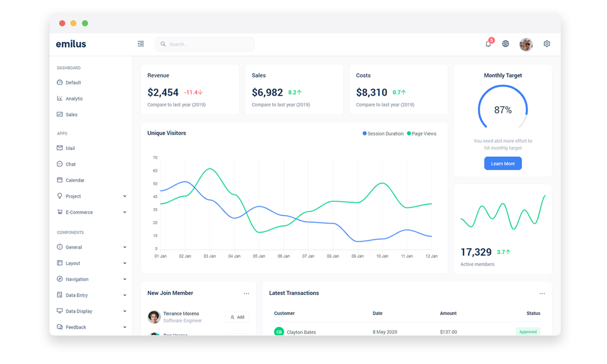Expand the Data Entry submenu chevron

coord(125,295)
